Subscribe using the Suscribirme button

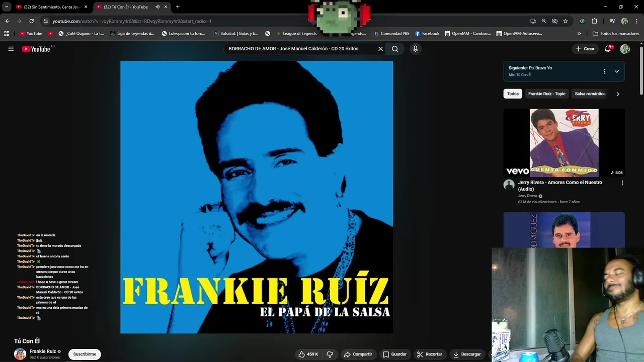tap(85, 354)
